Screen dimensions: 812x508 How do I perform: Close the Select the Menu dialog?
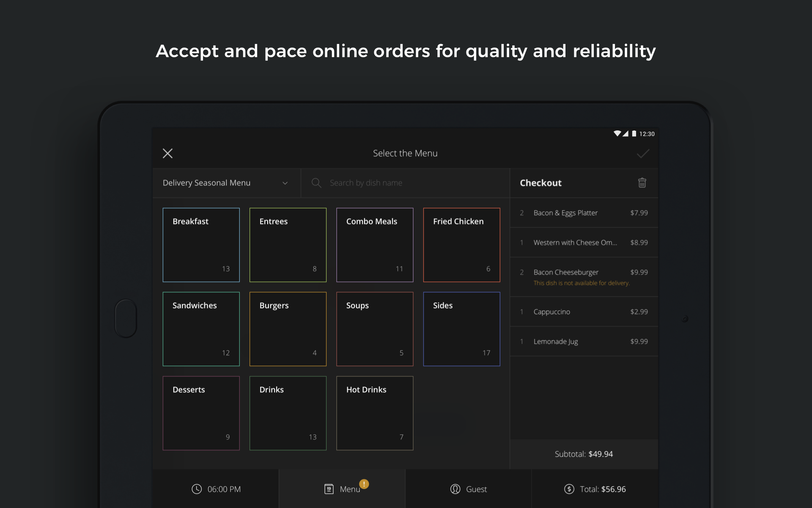tap(167, 153)
